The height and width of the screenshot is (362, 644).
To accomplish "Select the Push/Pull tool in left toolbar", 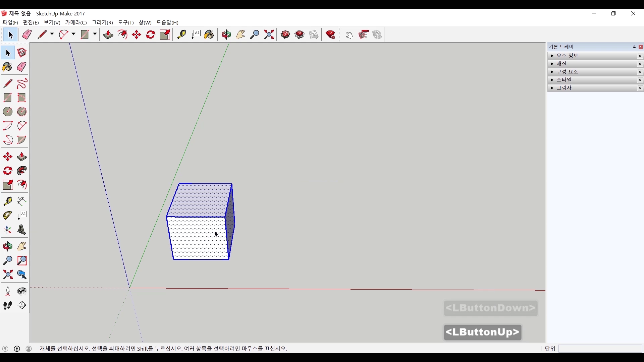I will pos(22,157).
